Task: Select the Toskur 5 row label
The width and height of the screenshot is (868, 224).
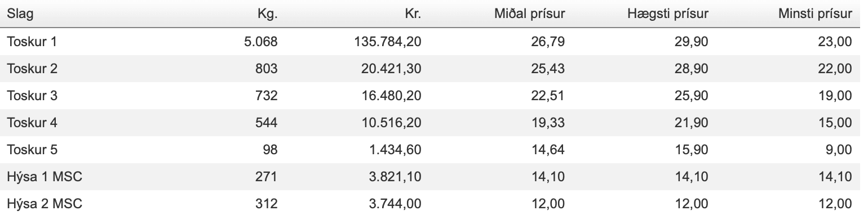Action: tap(32, 150)
